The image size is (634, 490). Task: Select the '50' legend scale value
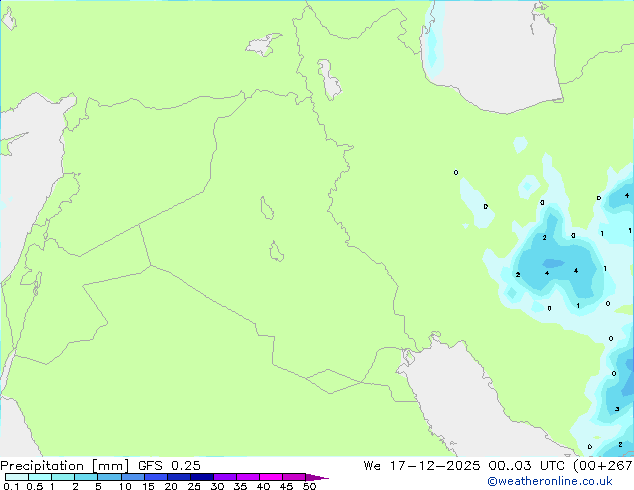point(309,486)
